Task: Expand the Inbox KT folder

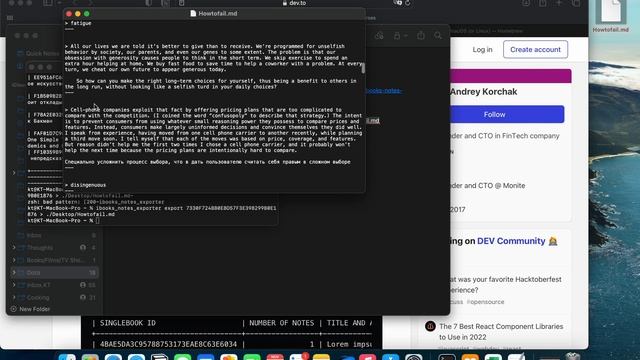Action: 14,284
